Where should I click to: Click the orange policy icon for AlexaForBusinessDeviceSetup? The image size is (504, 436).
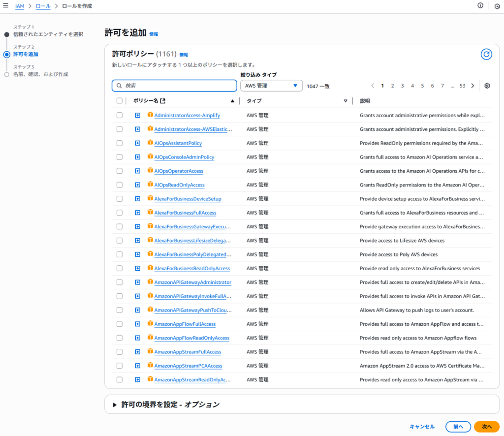pos(150,198)
